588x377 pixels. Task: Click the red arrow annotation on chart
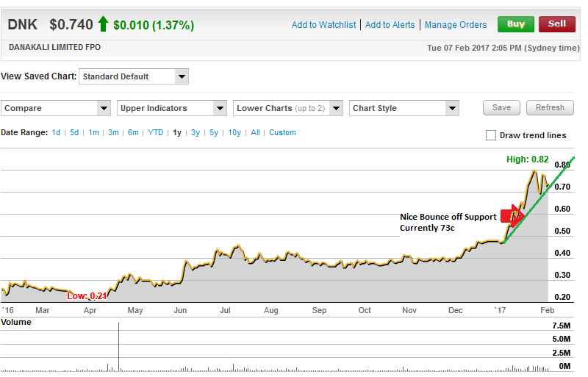click(x=512, y=216)
